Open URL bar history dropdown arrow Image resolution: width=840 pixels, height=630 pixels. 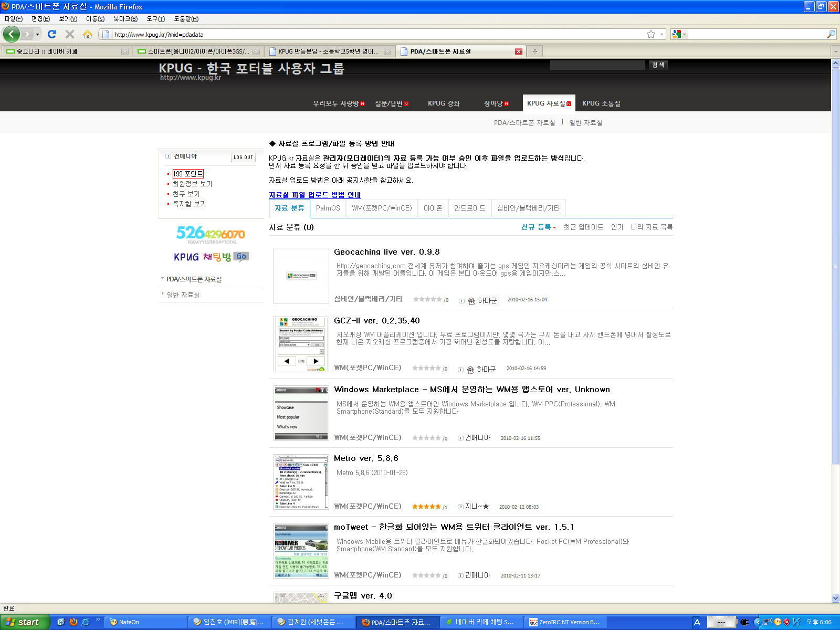pos(661,34)
